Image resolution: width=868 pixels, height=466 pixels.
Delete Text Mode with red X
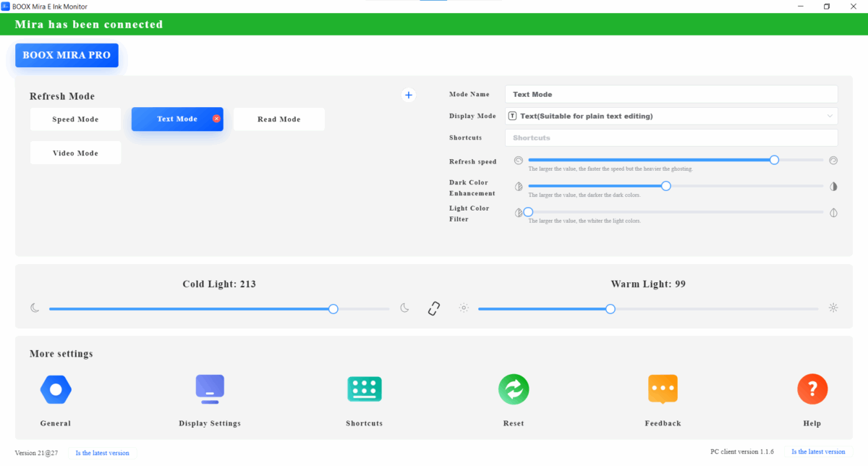click(x=216, y=119)
